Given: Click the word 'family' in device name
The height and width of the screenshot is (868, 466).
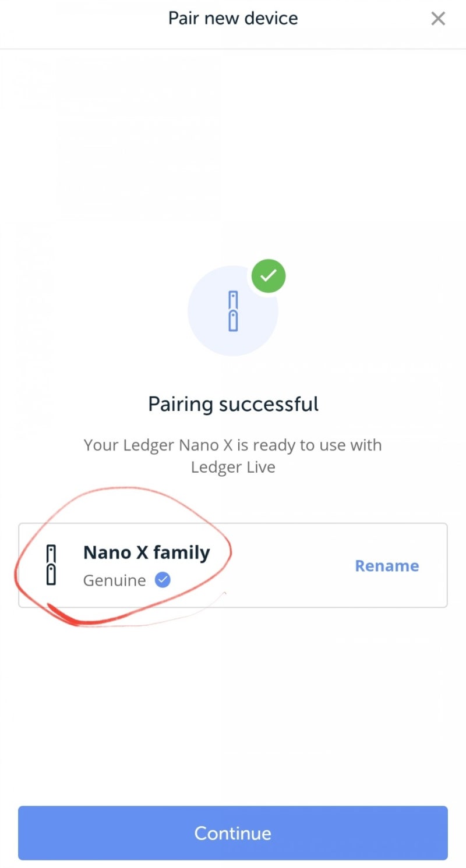Looking at the screenshot, I should (x=181, y=552).
